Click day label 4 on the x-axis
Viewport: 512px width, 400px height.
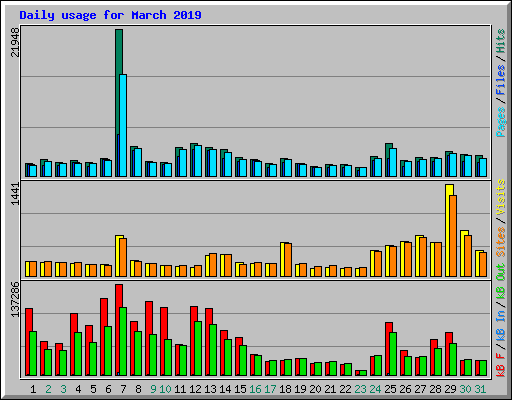pyautogui.click(x=78, y=389)
